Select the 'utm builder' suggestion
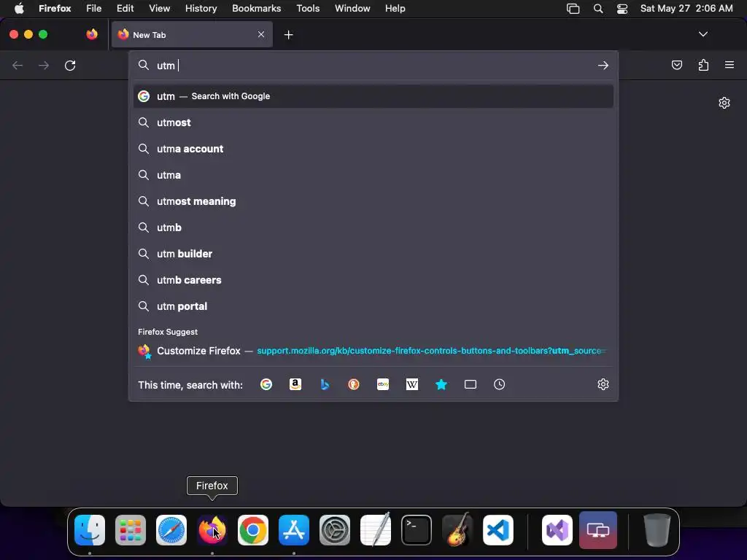 click(x=373, y=253)
